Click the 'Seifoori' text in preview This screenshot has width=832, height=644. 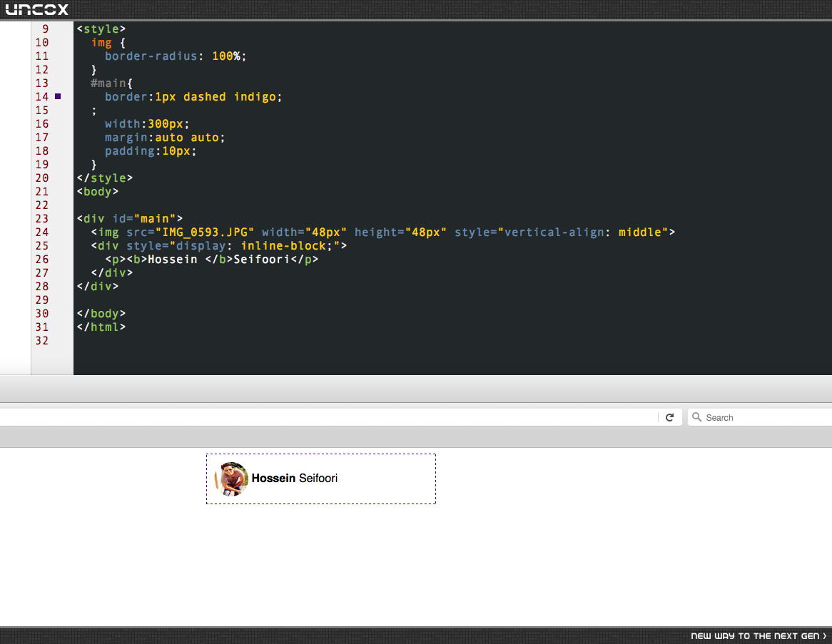click(318, 479)
